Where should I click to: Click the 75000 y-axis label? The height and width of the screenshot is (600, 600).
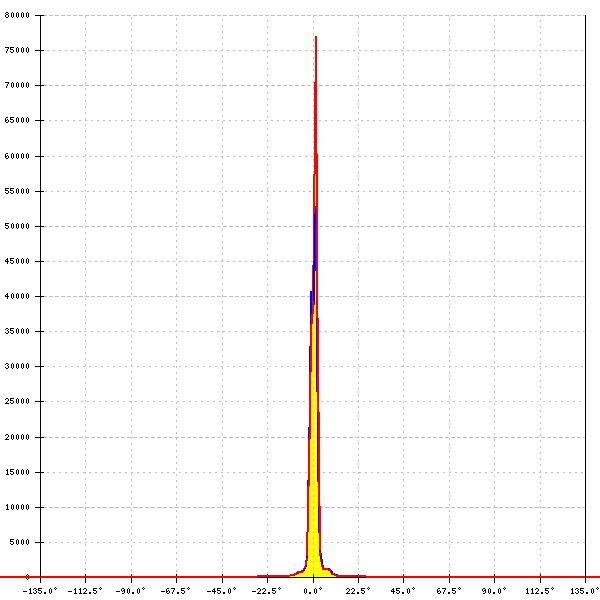pos(17,50)
